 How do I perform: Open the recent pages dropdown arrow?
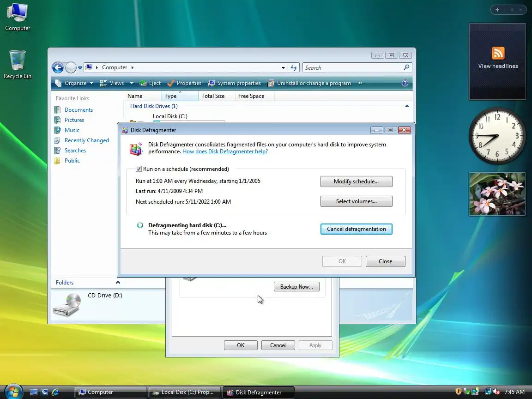point(80,68)
